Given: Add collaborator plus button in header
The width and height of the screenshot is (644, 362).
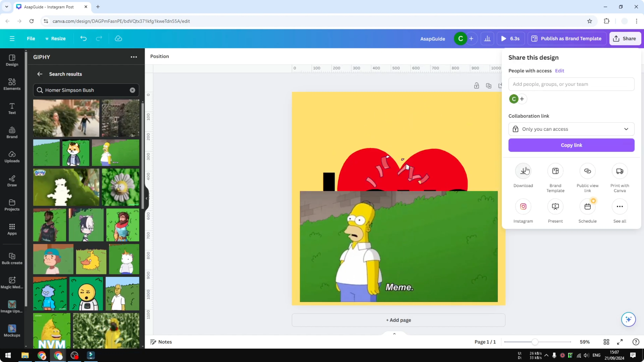Looking at the screenshot, I should coord(471,38).
